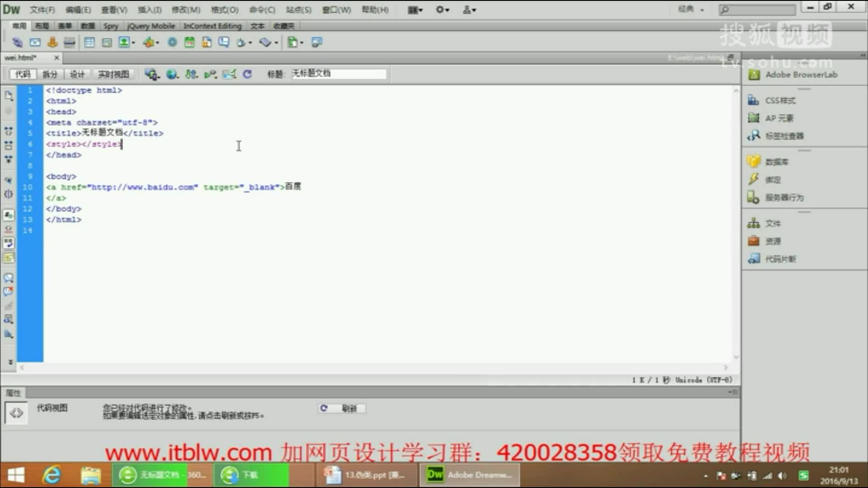868x488 pixels.
Task: Switch to 拆分 view
Action: tap(50, 74)
